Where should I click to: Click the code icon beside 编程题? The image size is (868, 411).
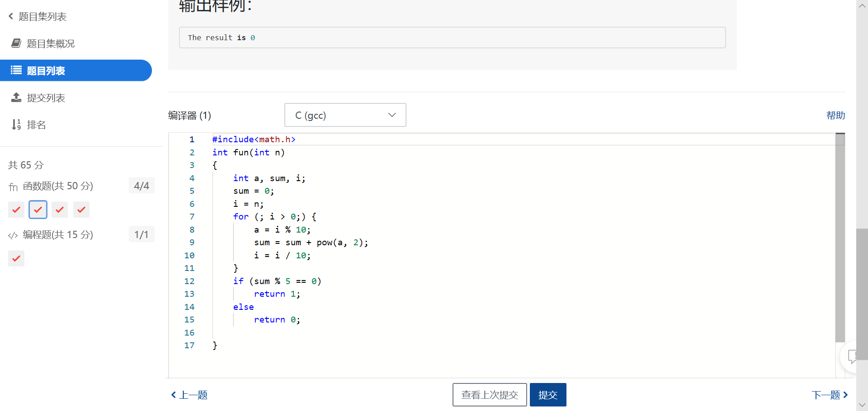pyautogui.click(x=13, y=235)
